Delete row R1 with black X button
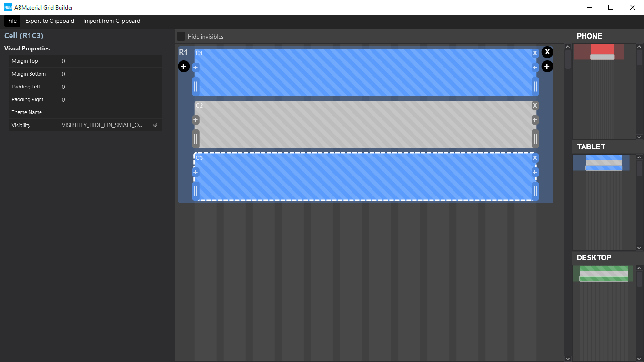 pos(547,52)
